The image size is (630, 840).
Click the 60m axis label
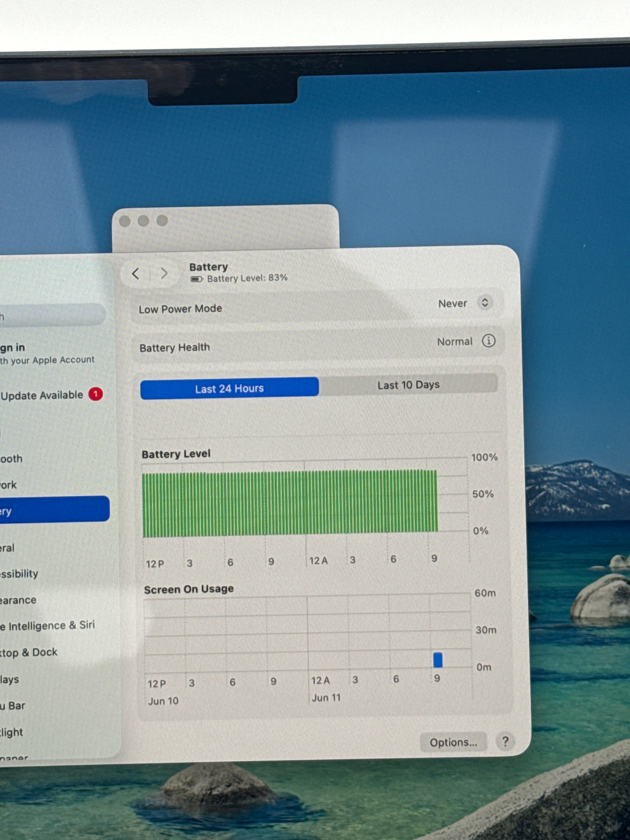point(485,593)
